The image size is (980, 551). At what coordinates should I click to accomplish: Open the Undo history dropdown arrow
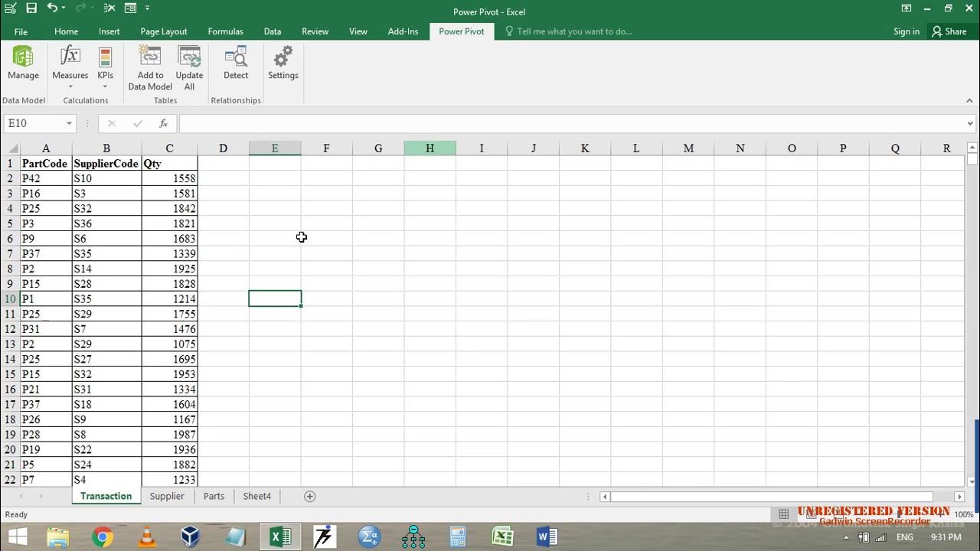coord(63,8)
